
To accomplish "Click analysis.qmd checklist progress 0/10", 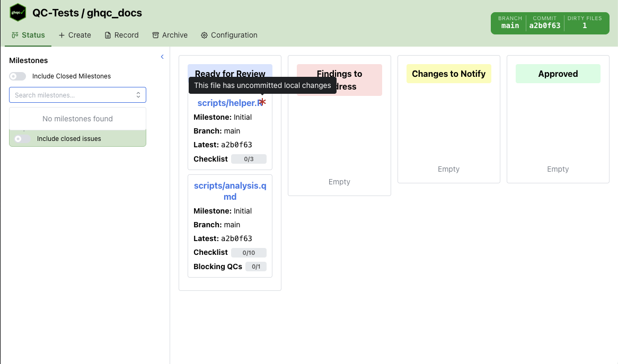I will (x=249, y=253).
